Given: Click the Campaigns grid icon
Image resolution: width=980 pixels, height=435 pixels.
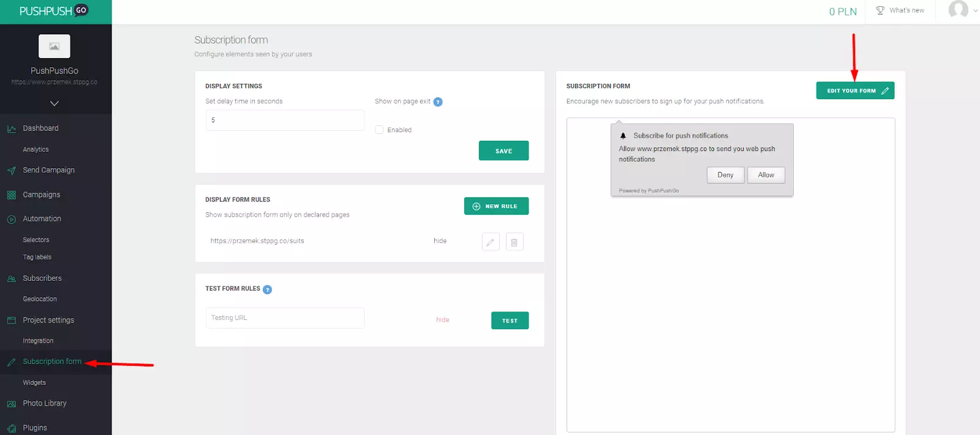Looking at the screenshot, I should 11,195.
